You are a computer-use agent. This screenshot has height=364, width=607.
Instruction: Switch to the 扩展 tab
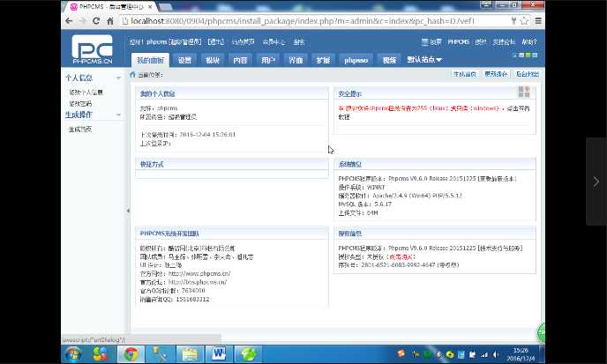coord(323,60)
